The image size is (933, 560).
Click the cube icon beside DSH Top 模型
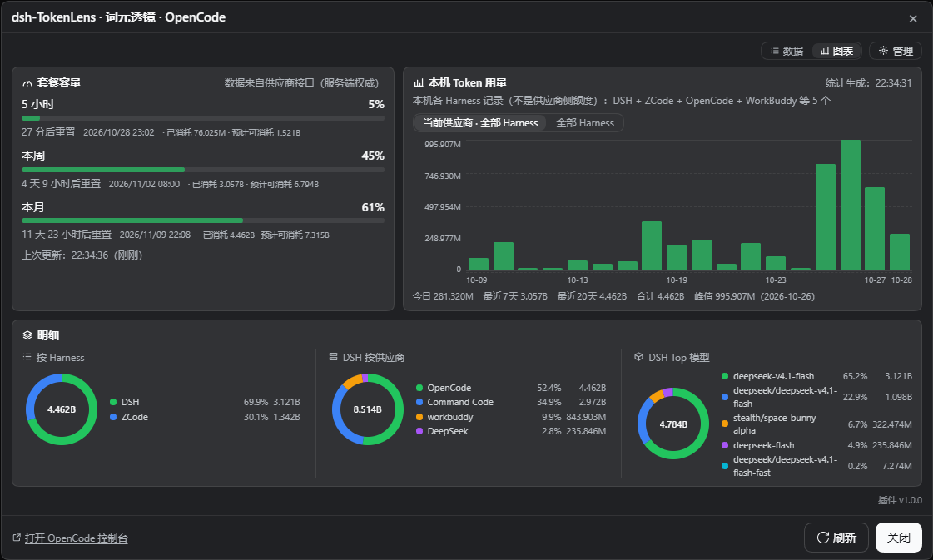638,357
